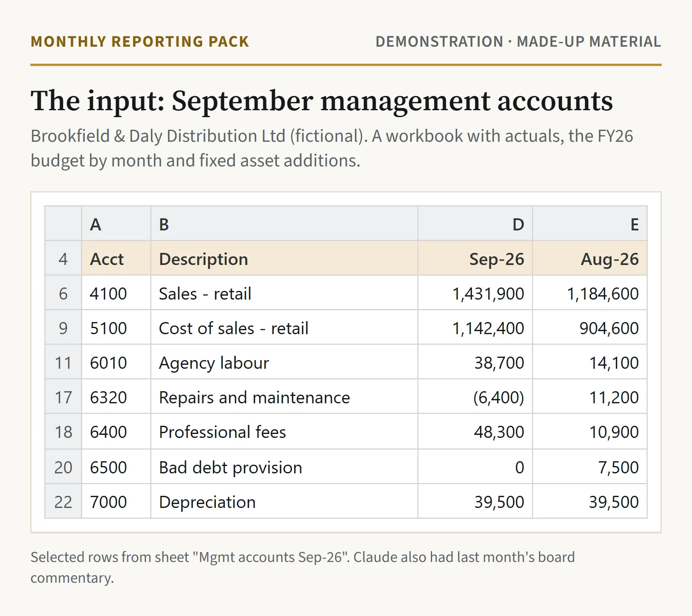
Task: Select 'Bad debt provision' cell
Action: 284,466
